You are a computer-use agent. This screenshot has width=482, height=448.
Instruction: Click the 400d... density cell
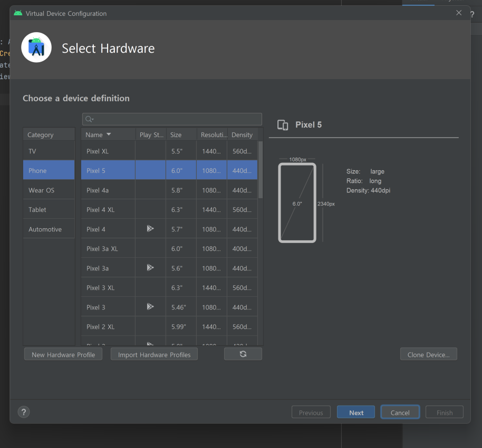point(242,249)
